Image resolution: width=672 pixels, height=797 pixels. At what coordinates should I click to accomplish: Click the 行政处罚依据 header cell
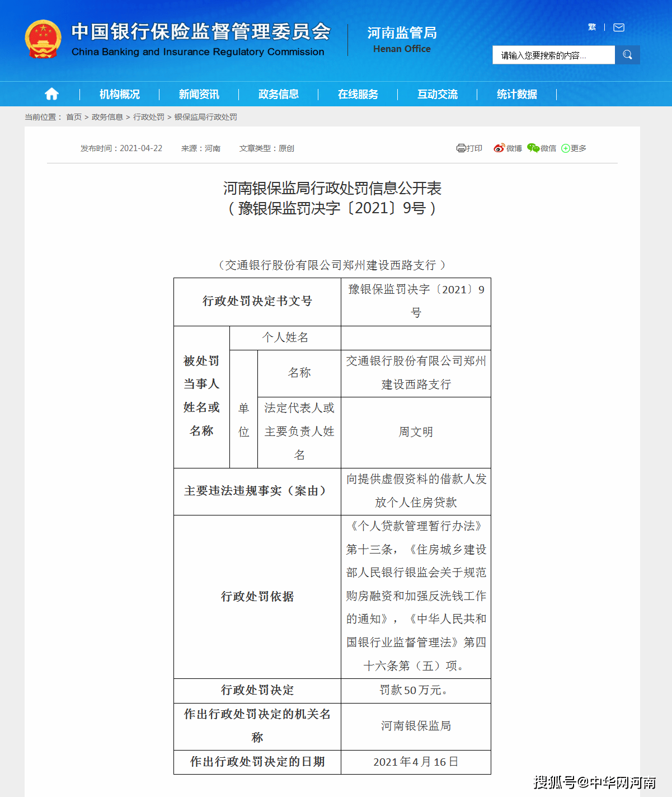[x=257, y=597]
